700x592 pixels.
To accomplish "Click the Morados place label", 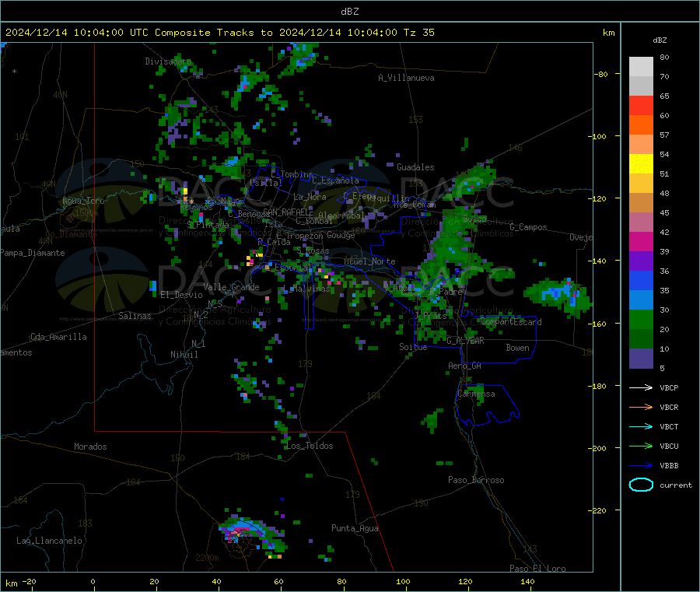I will (x=90, y=447).
